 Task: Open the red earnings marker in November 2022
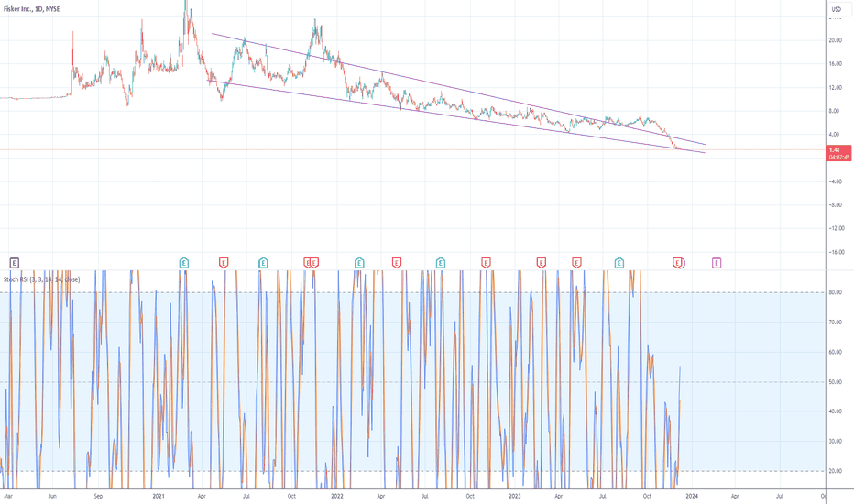point(486,263)
